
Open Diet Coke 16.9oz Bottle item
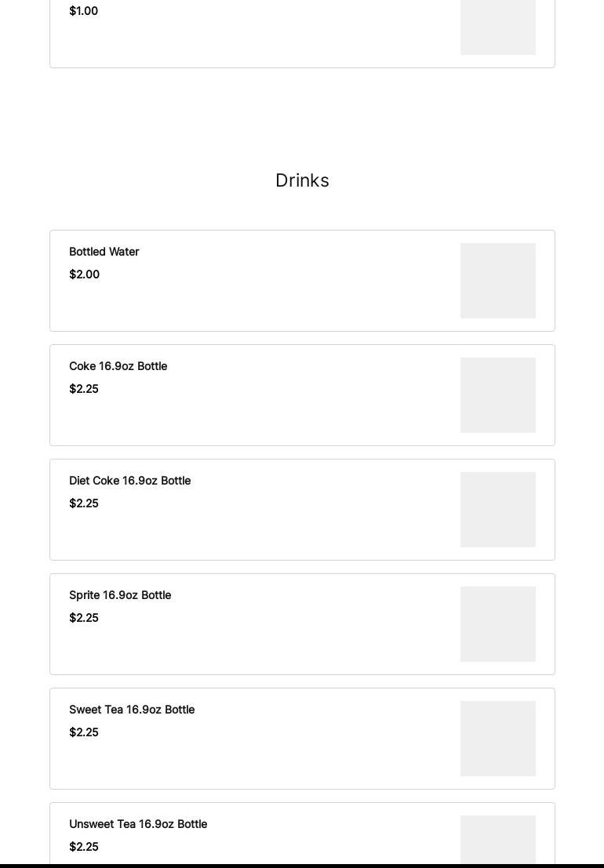[x=130, y=481]
